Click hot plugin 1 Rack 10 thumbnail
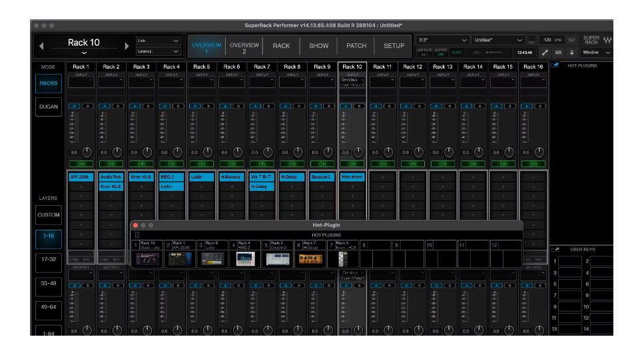Viewport: 644px width, 355px height. 147,259
